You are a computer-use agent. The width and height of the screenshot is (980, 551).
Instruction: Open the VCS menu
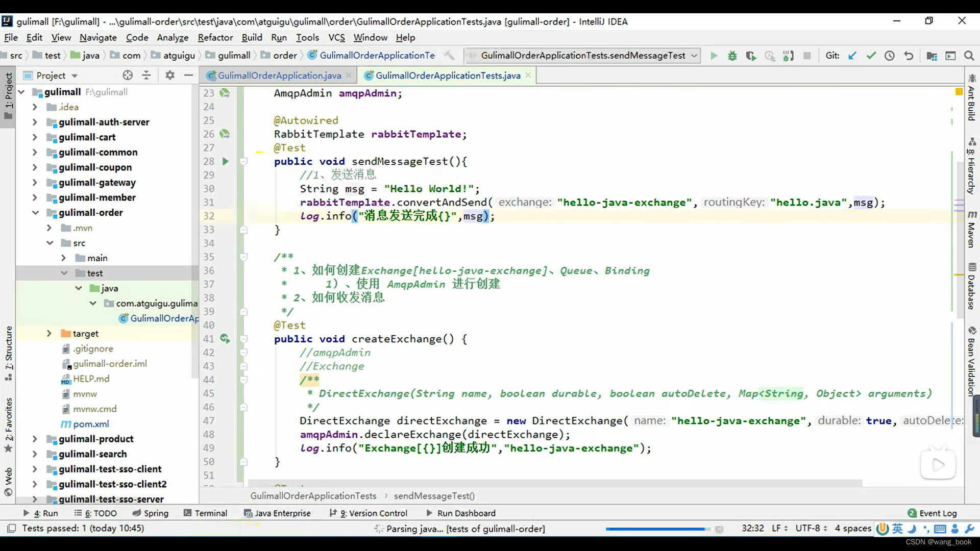[336, 37]
